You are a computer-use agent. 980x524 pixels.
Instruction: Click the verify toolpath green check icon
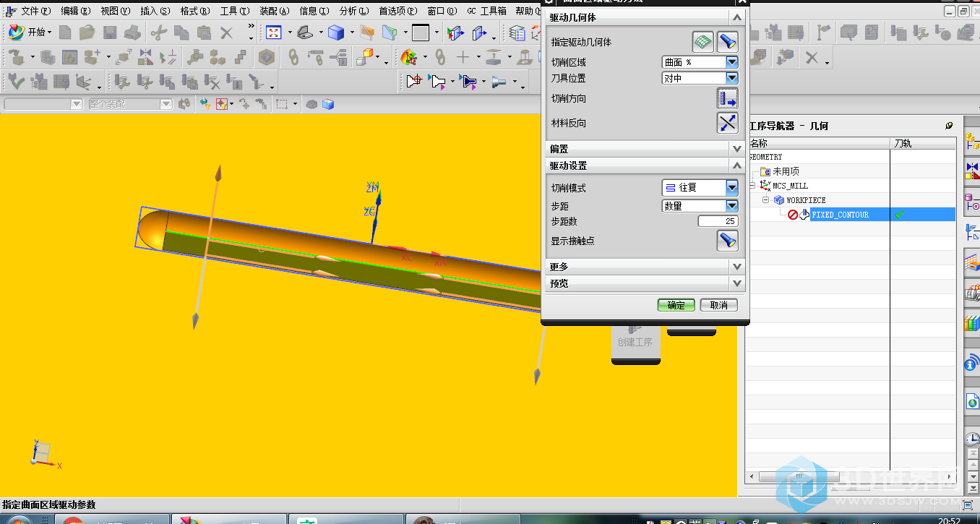click(18, 82)
